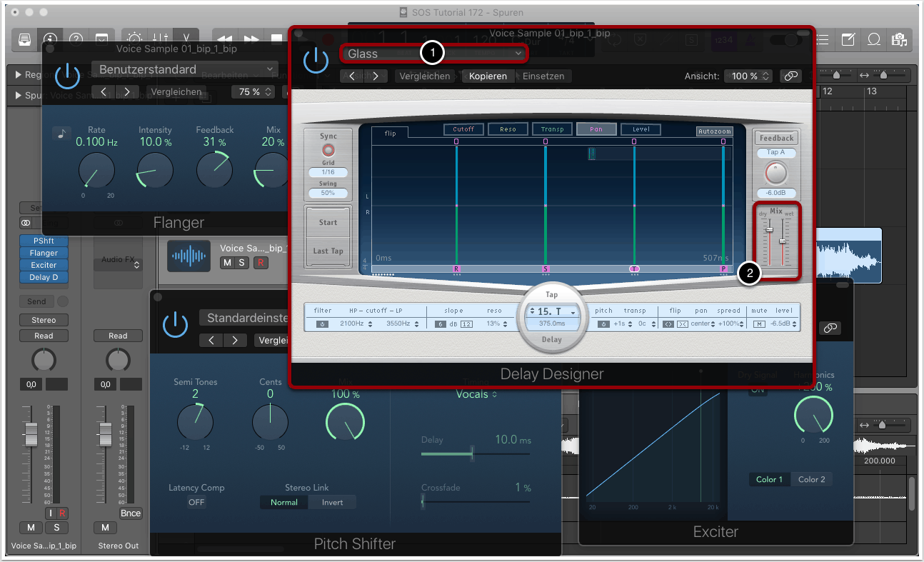
Task: Click the Flanger tempo sync note icon
Action: [62, 133]
